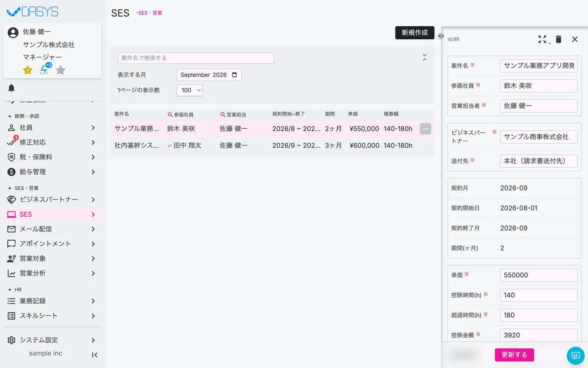Go to 給与管理 menu

[52, 172]
